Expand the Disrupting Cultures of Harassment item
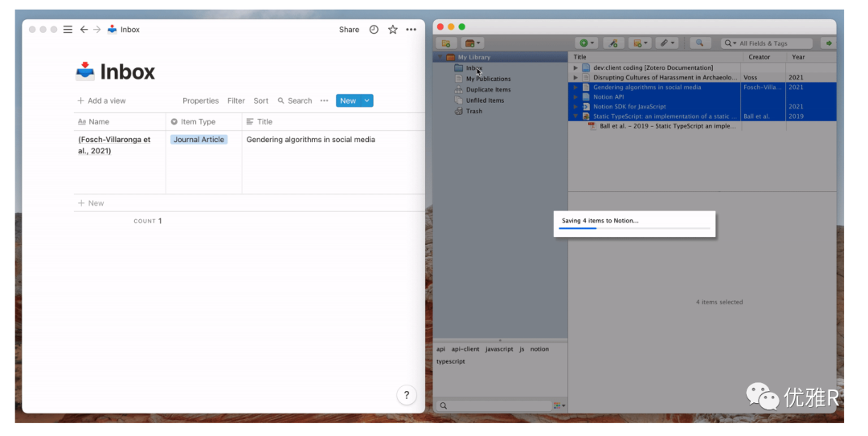868x436 pixels. coord(575,77)
